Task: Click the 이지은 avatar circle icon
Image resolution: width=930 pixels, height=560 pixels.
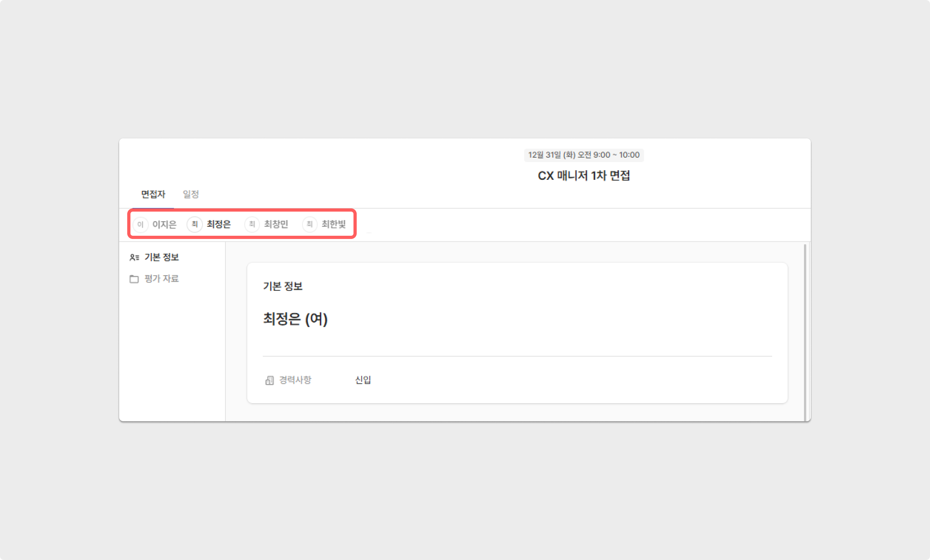Action: pyautogui.click(x=140, y=224)
